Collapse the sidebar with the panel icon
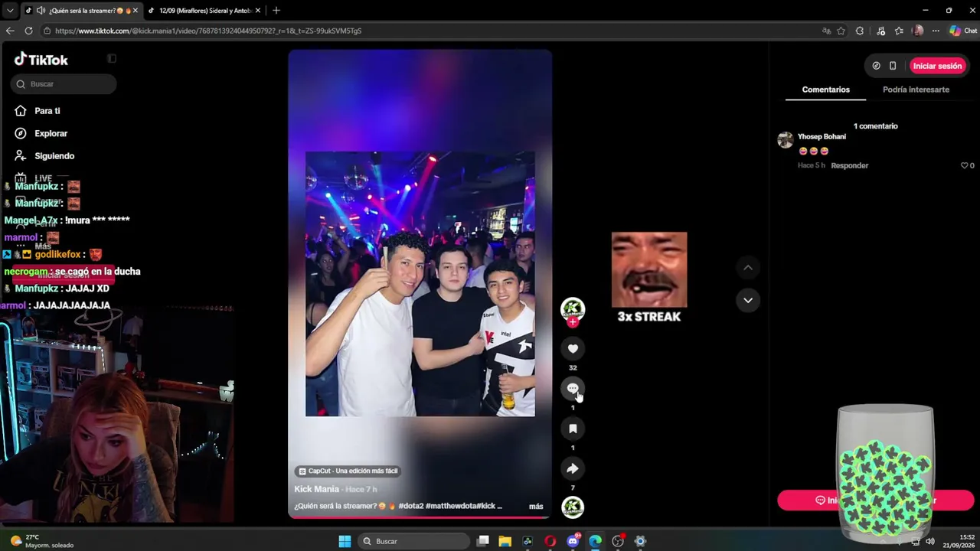 pyautogui.click(x=112, y=59)
